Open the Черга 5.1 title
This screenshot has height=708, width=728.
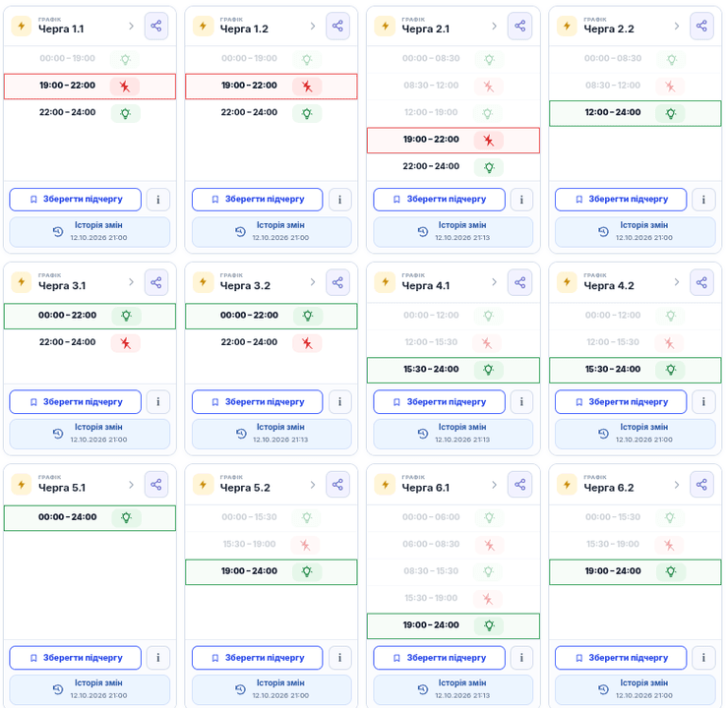(62, 488)
